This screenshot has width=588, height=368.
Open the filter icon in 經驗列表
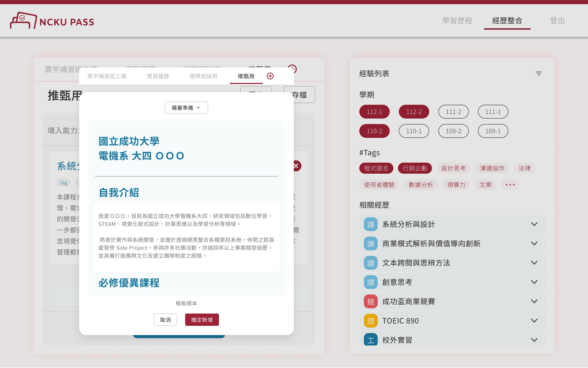point(539,74)
